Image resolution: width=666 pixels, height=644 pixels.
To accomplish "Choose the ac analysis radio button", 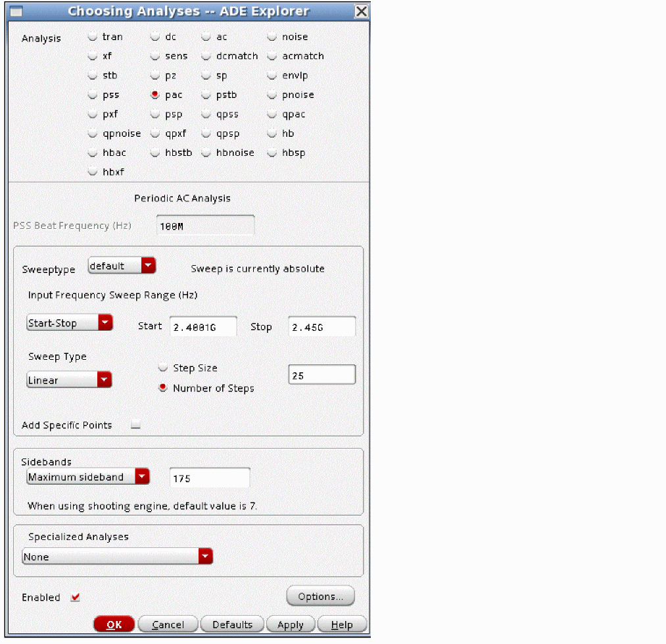I will 206,37.
